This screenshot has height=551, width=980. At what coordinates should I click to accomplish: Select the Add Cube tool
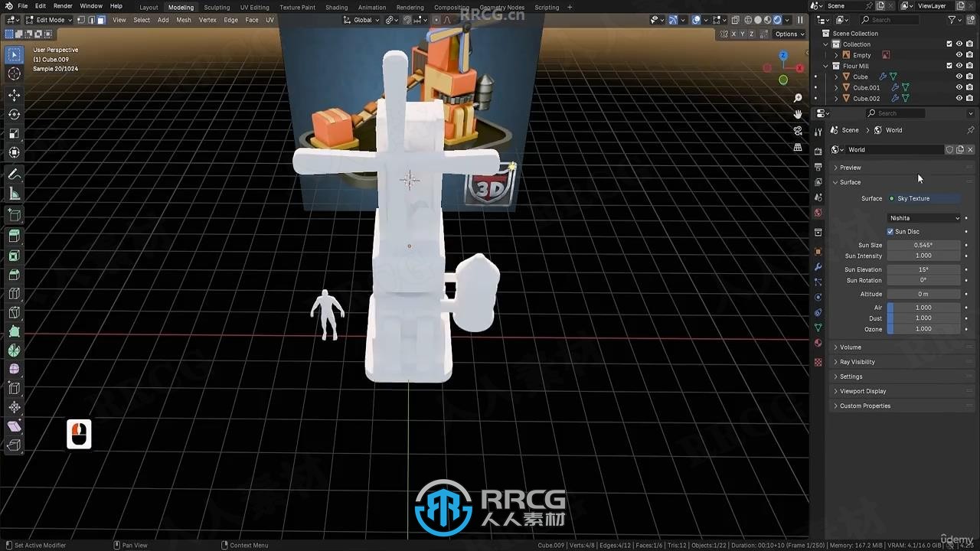click(x=15, y=215)
